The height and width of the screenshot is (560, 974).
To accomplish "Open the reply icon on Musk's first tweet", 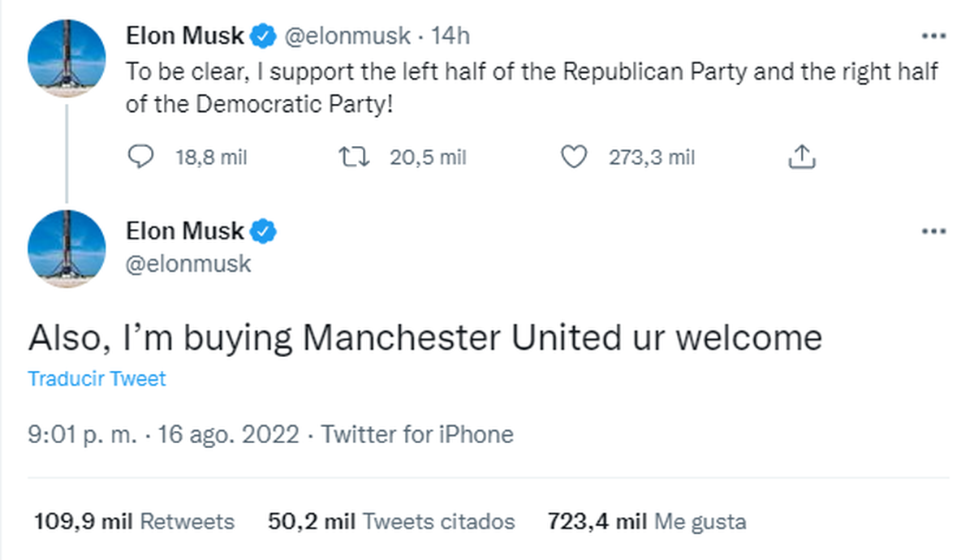I will (x=141, y=157).
